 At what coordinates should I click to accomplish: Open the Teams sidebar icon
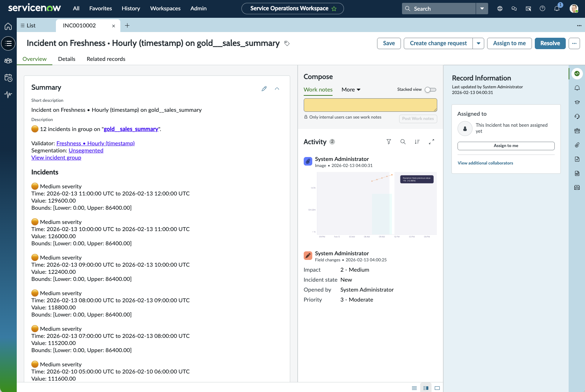8,61
